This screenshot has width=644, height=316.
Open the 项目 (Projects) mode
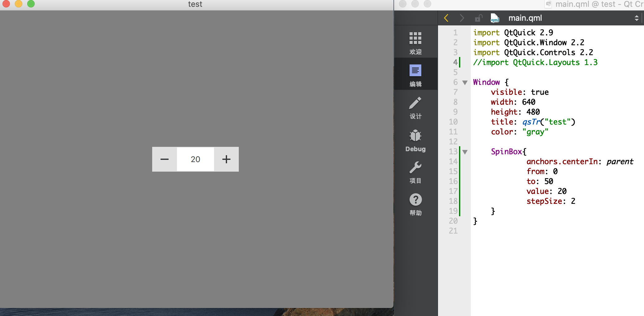coord(415,172)
